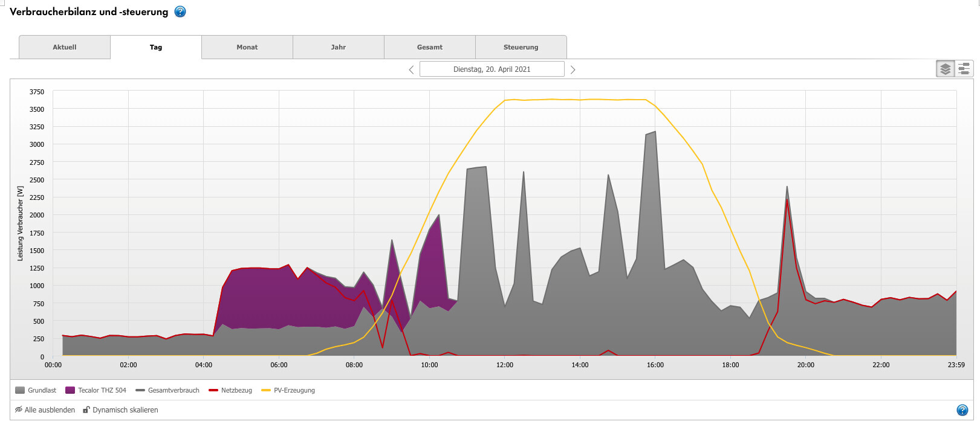Open the date picker showing Dienstag, 20. April 2021
This screenshot has width=980, height=430.
(x=492, y=69)
